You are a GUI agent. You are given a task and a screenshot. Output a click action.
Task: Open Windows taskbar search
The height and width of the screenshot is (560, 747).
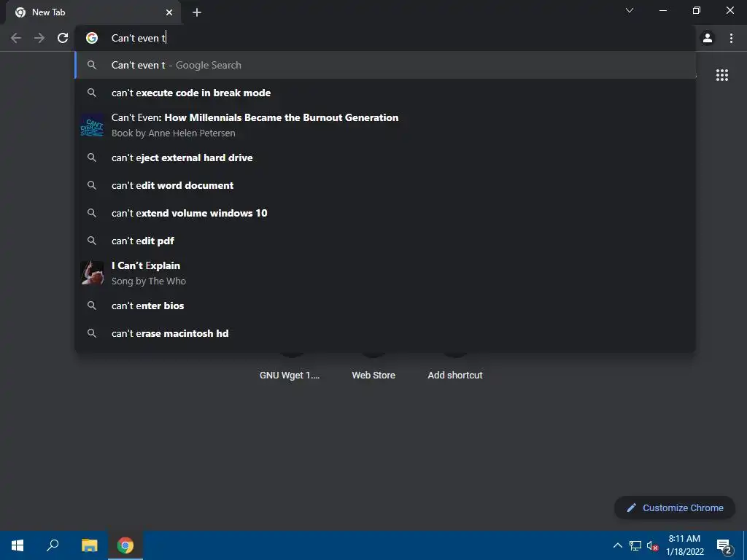click(53, 545)
